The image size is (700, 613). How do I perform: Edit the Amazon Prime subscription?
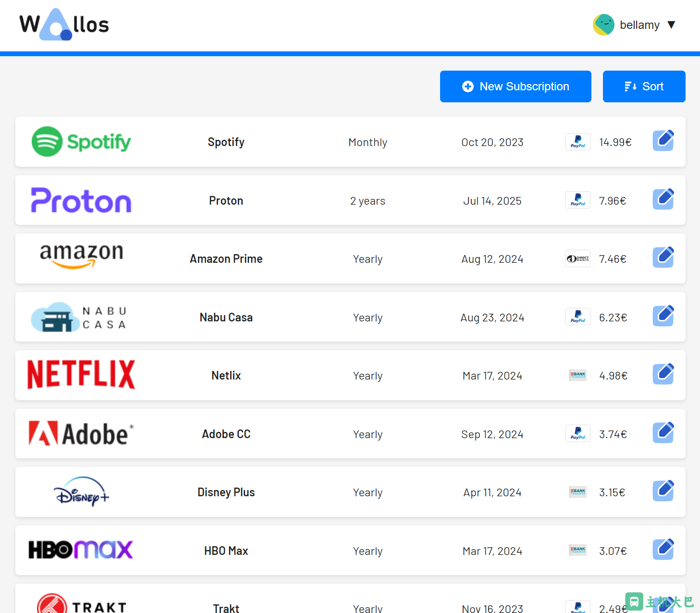click(663, 257)
